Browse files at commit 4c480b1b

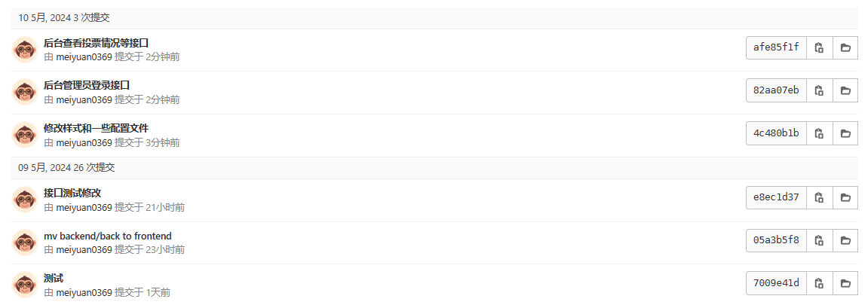pos(845,133)
